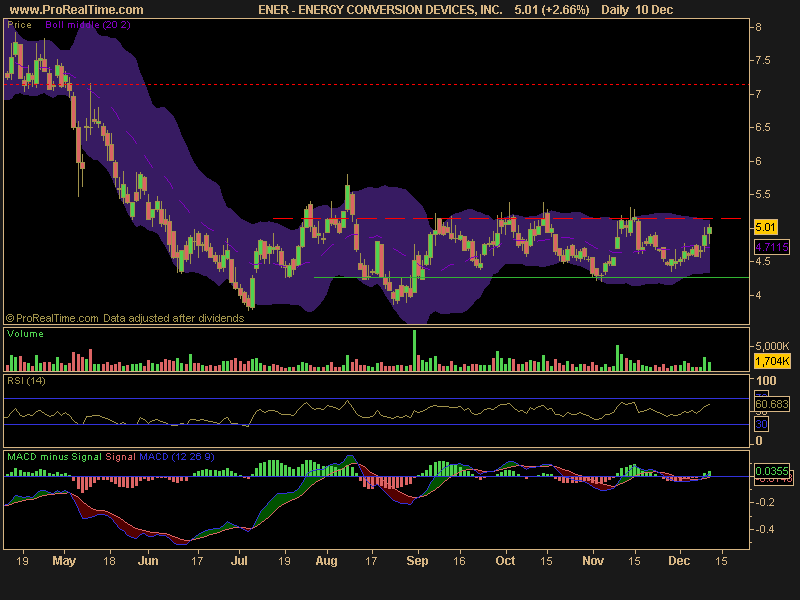800x600 pixels.
Task: Click the www.ProRealTime.com header link
Action: point(77,10)
